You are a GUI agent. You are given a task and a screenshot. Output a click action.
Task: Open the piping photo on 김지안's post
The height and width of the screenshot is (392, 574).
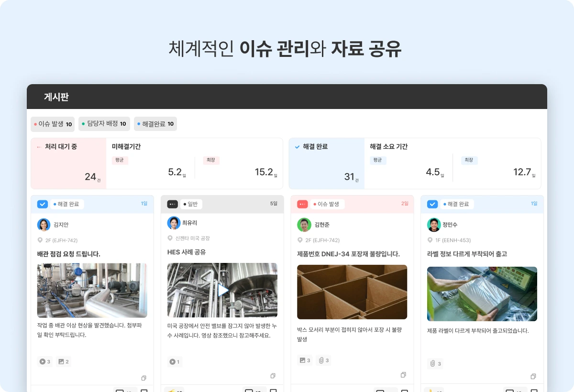tap(92, 291)
